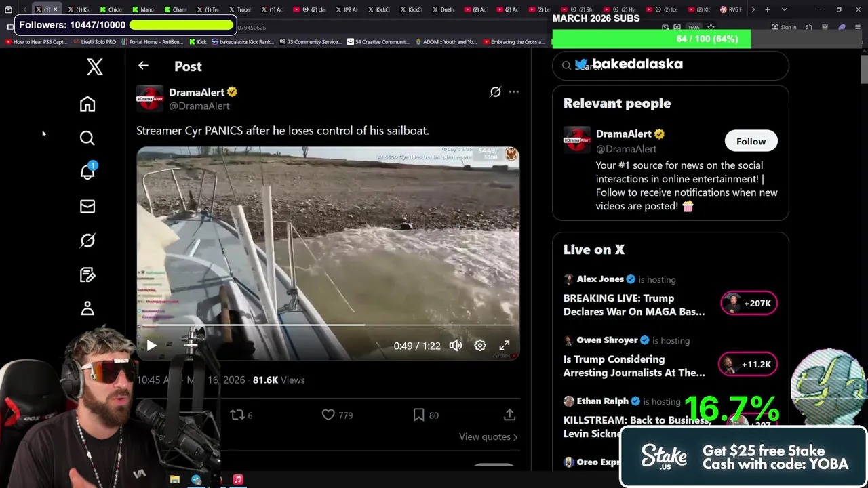868x488 pixels.
Task: Switch to the Tropal X browser tab
Action: [240, 9]
